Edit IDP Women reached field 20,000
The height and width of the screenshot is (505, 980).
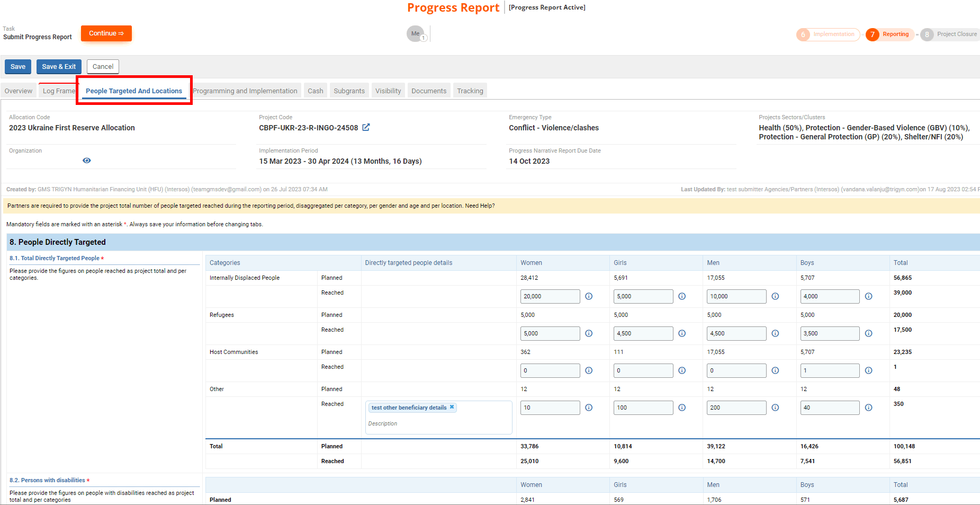[x=550, y=296]
